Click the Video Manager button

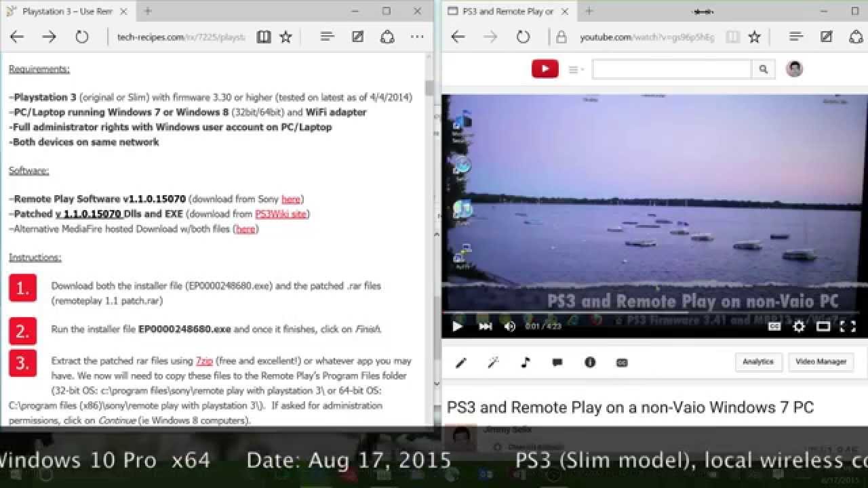click(x=821, y=362)
